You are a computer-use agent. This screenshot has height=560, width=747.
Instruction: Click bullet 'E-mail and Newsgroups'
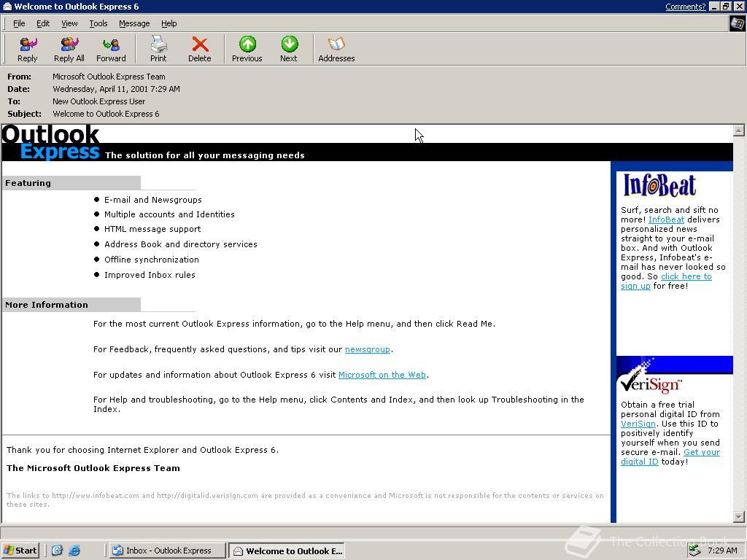[153, 200]
